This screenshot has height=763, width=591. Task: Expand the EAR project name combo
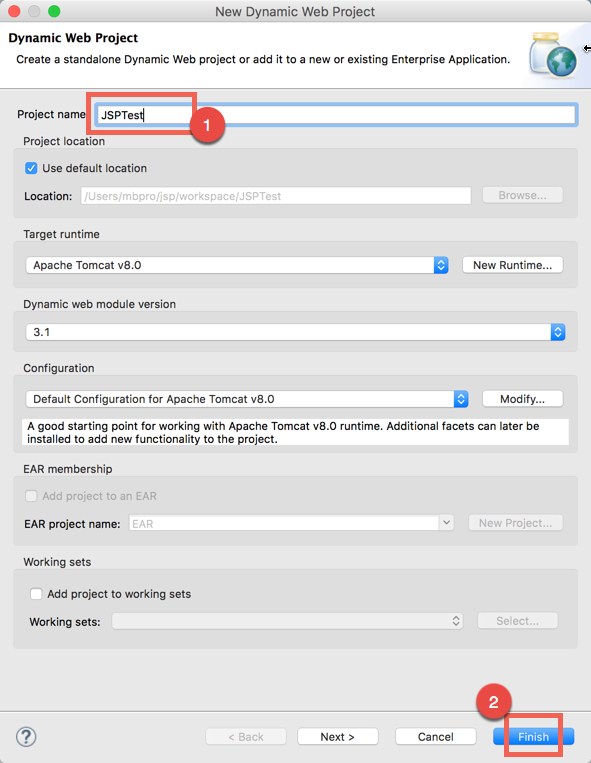[446, 523]
